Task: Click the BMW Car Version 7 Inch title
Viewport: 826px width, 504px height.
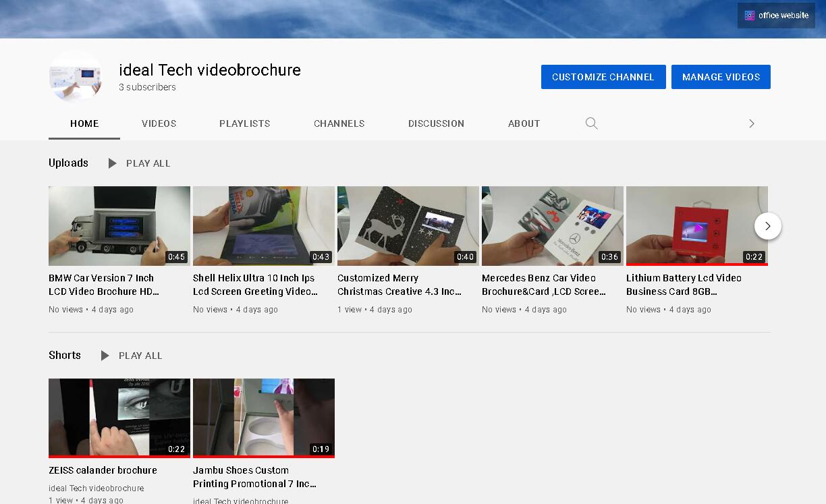Action: (104, 285)
